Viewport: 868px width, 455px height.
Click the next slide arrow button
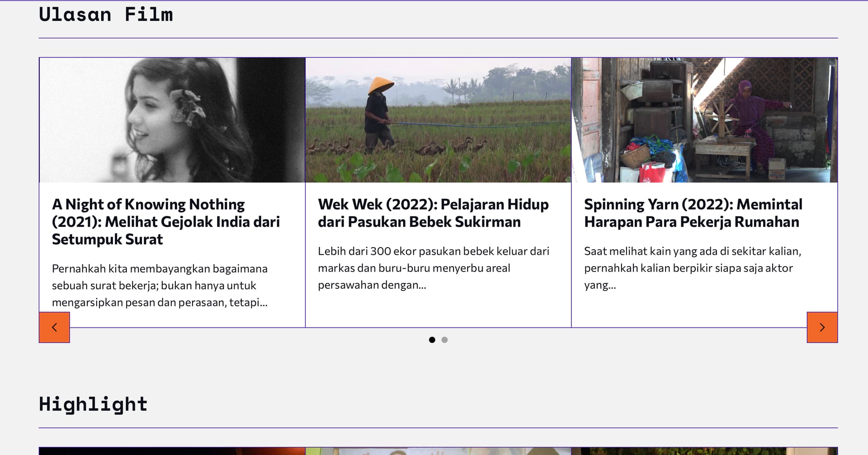tap(822, 327)
